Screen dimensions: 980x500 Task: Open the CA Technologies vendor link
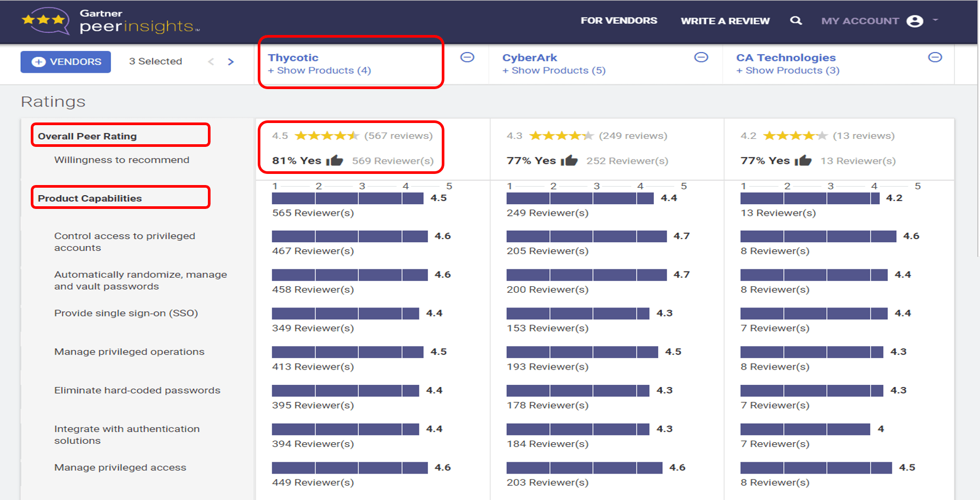coord(786,57)
